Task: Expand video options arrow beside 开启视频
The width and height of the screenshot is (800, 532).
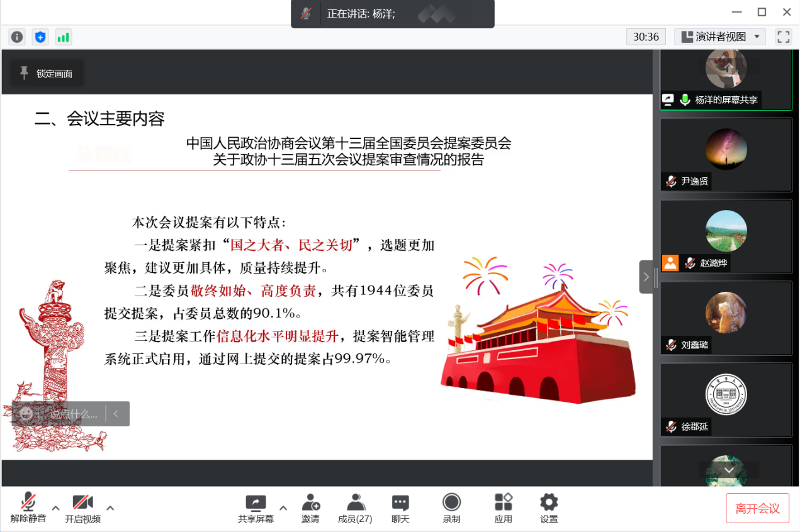Action: click(110, 508)
